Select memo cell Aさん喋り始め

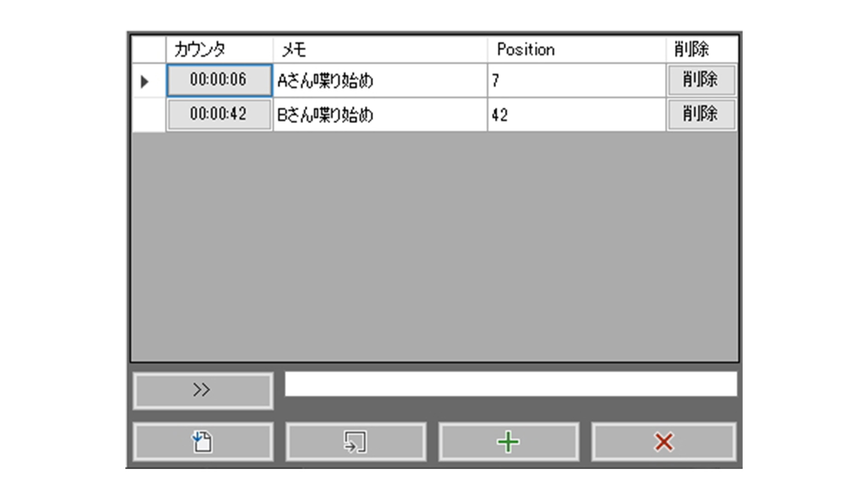[380, 80]
